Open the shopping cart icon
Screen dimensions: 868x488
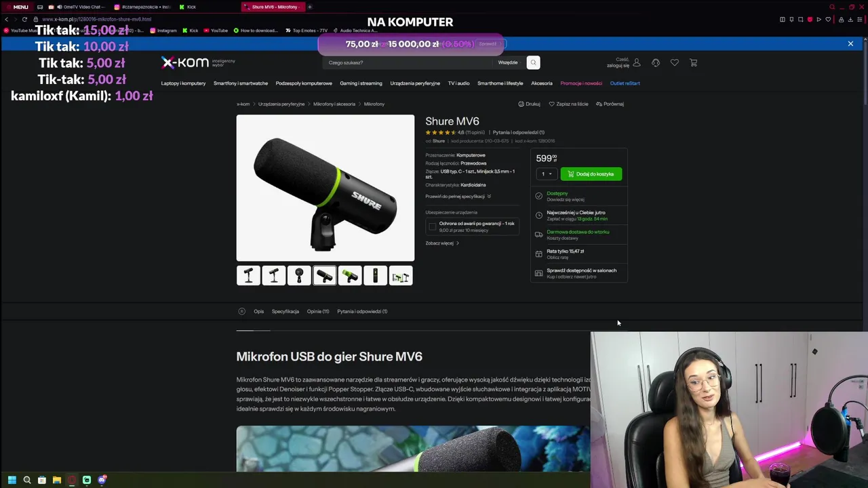(693, 62)
